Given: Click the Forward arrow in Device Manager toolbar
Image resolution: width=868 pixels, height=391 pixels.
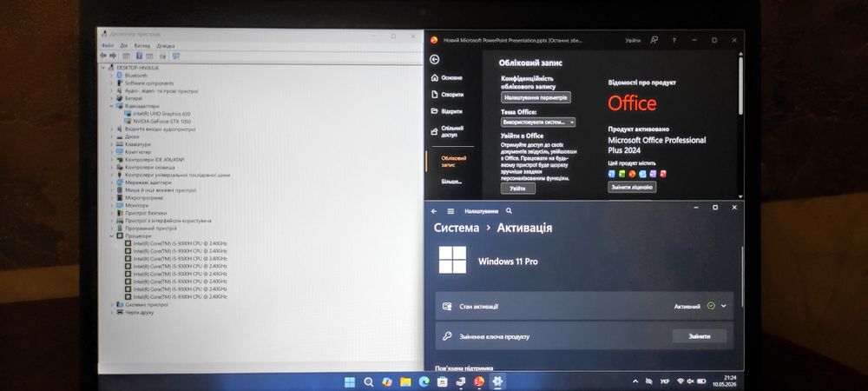Looking at the screenshot, I should click(113, 56).
